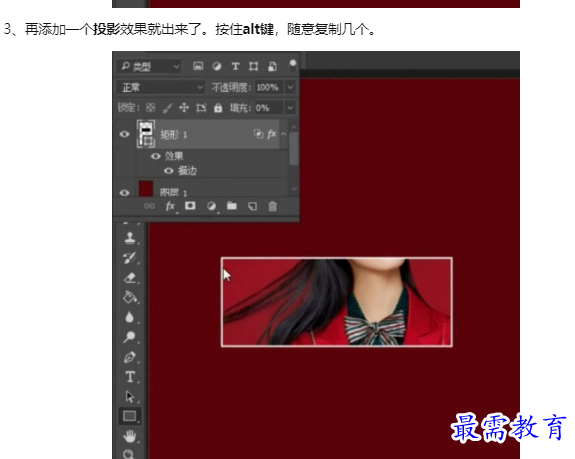Toggle visibility of 效果 effects
Image resolution: width=575 pixels, height=459 pixels.
pos(156,156)
